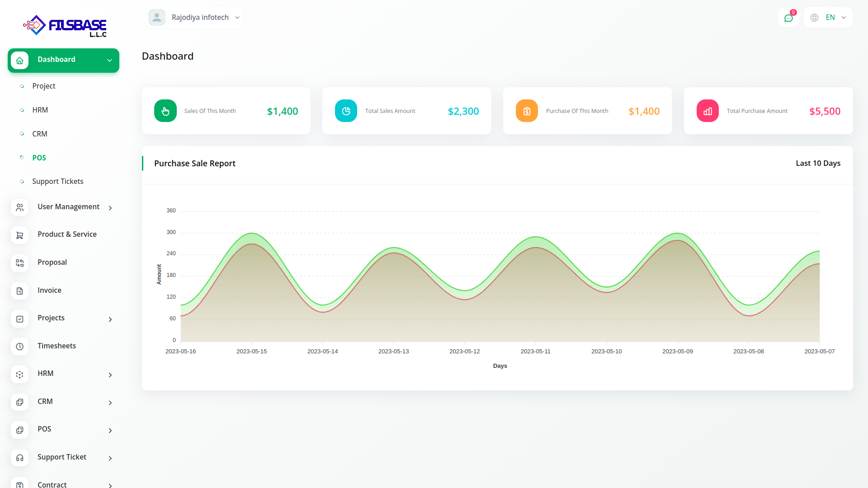Click the Timesheets clock icon
868x488 pixels.
(x=20, y=347)
